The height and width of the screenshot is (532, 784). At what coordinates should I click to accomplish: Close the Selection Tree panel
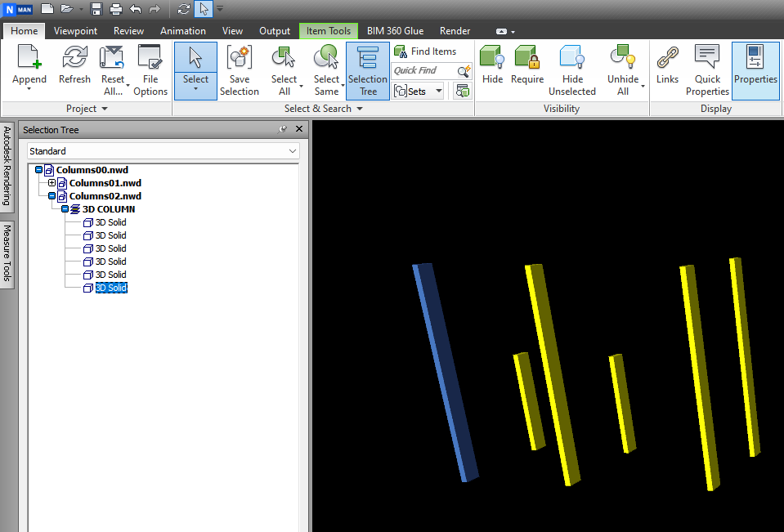point(299,129)
